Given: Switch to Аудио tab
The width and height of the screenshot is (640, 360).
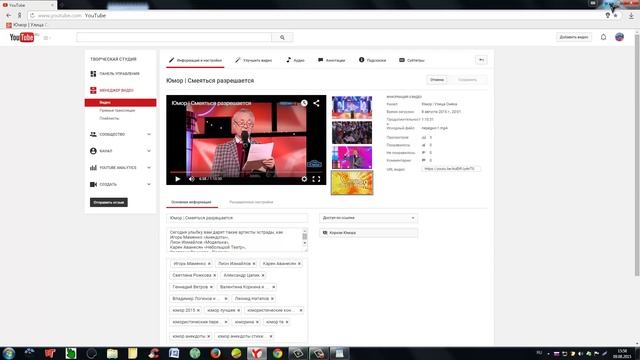Looking at the screenshot, I should (x=296, y=60).
